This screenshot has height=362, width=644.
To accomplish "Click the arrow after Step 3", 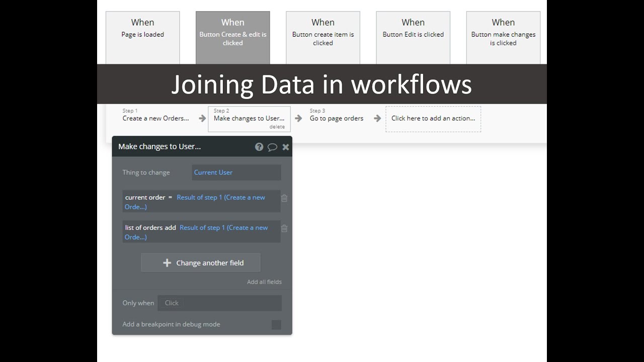I will pyautogui.click(x=377, y=119).
